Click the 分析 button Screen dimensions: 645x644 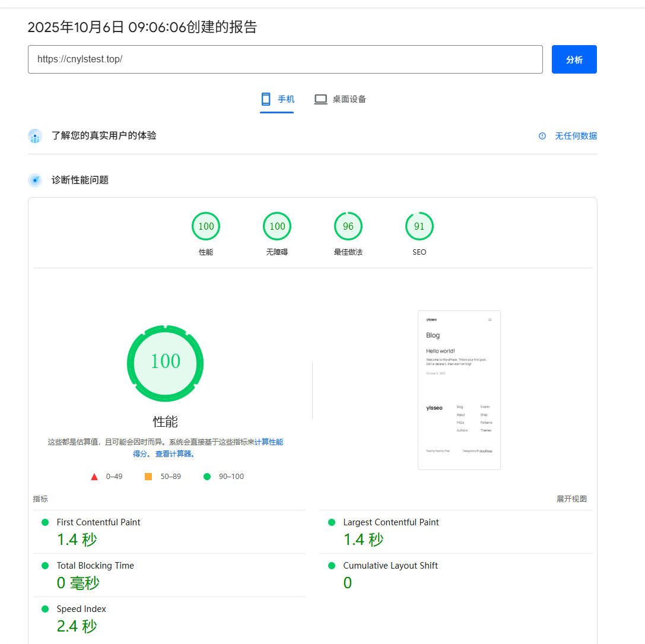click(574, 59)
